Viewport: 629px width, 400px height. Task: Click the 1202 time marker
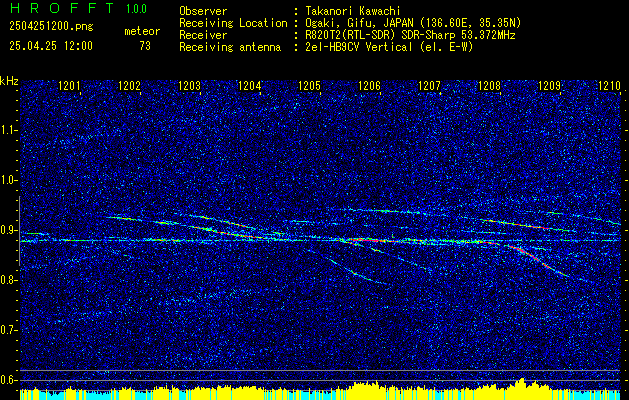point(130,85)
